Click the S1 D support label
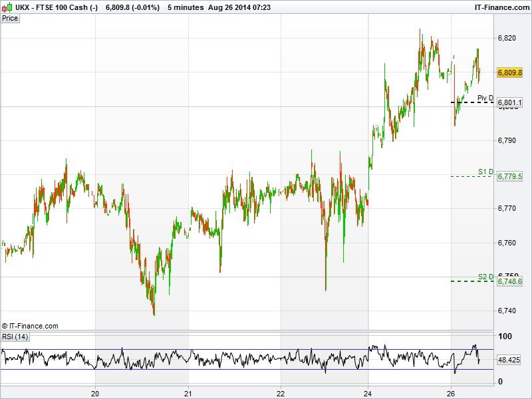Image resolution: width=532 pixels, height=399 pixels. 485,172
